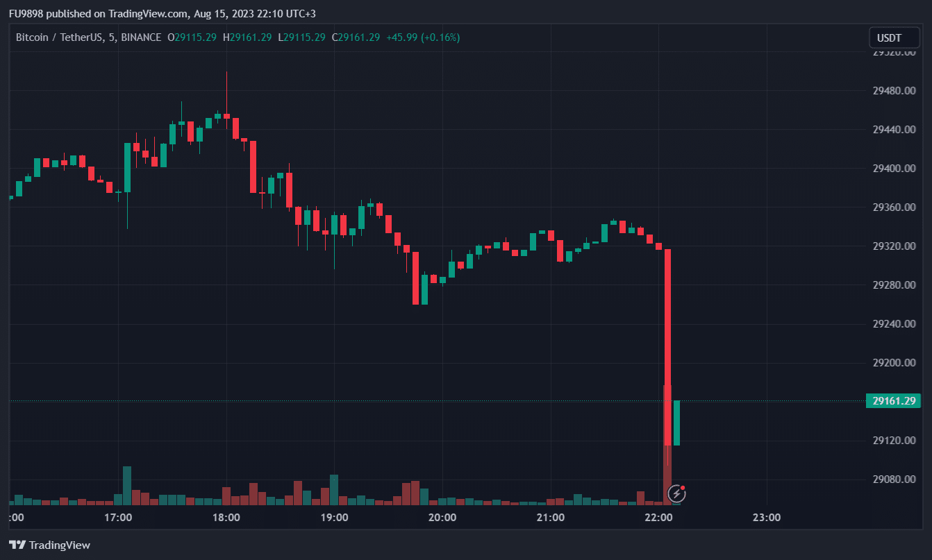Image resolution: width=932 pixels, height=560 pixels.
Task: Click the 29080.00 price scale label
Action: tap(893, 480)
